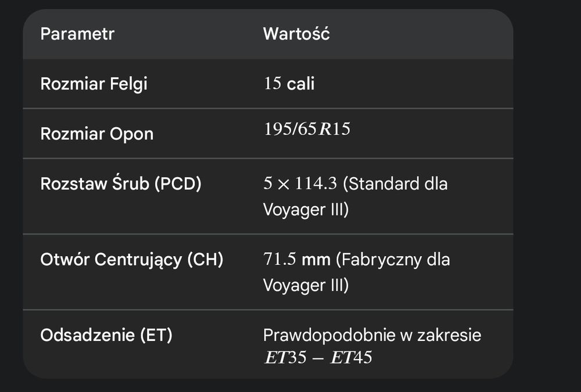
Task: Select the Otwór Centrujący (CH) label
Action: 132,260
